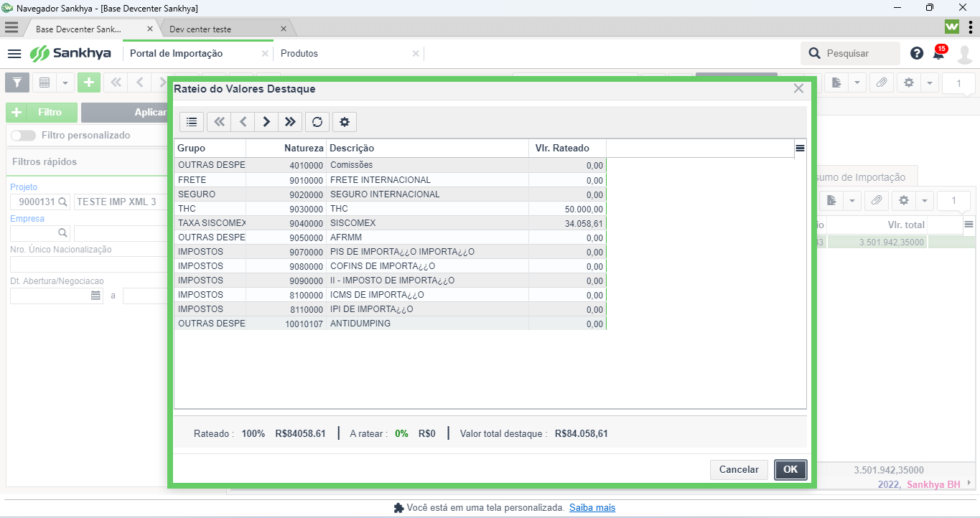The image size is (980, 518).
Task: Click the green Filtro button
Action: click(x=40, y=113)
